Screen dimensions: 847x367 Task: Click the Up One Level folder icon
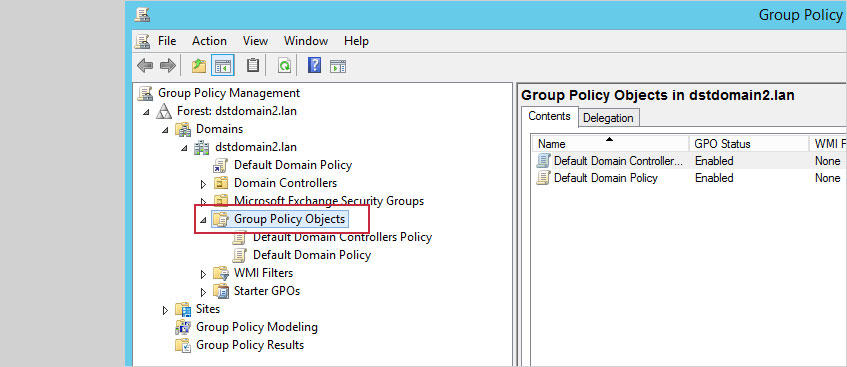pyautogui.click(x=199, y=66)
